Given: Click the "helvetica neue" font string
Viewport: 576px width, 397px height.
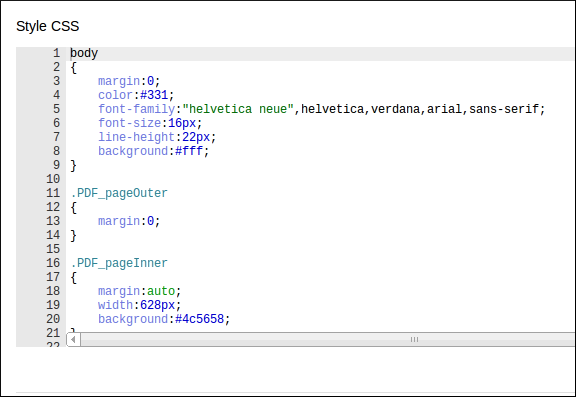Looking at the screenshot, I should [x=238, y=109].
